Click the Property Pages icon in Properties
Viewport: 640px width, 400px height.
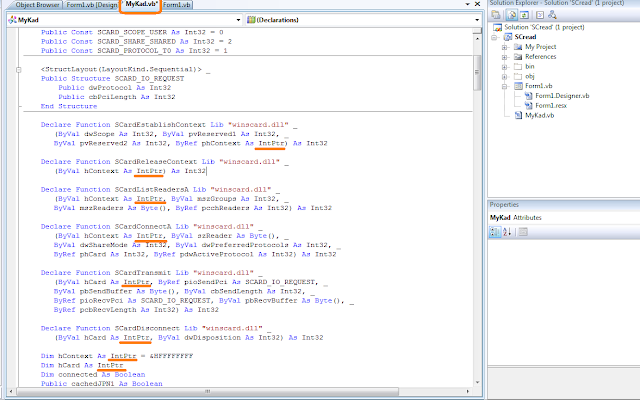tap(523, 232)
